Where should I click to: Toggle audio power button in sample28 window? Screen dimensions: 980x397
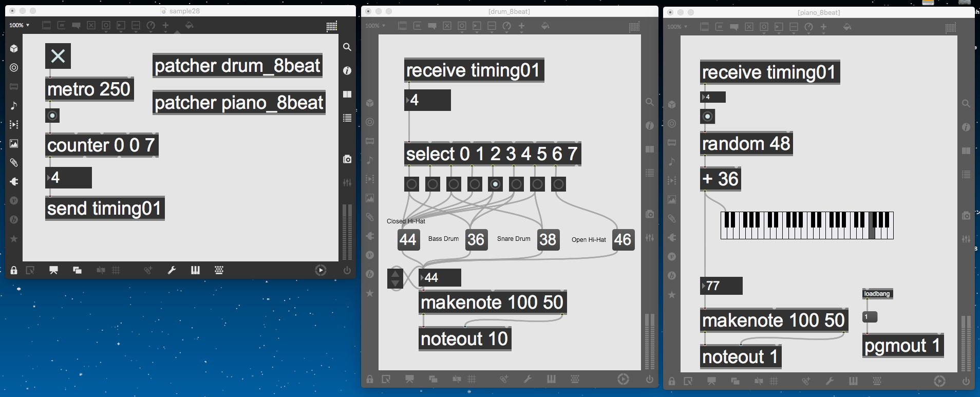[347, 270]
